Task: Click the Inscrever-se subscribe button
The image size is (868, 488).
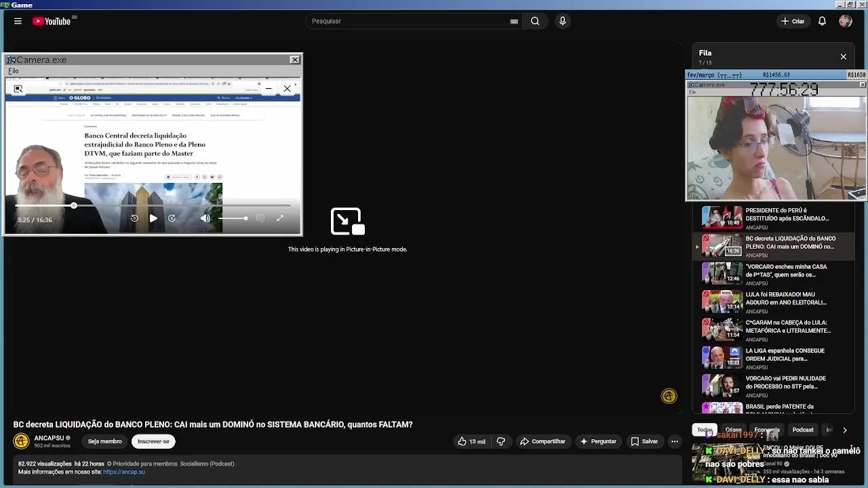Action: (x=153, y=441)
